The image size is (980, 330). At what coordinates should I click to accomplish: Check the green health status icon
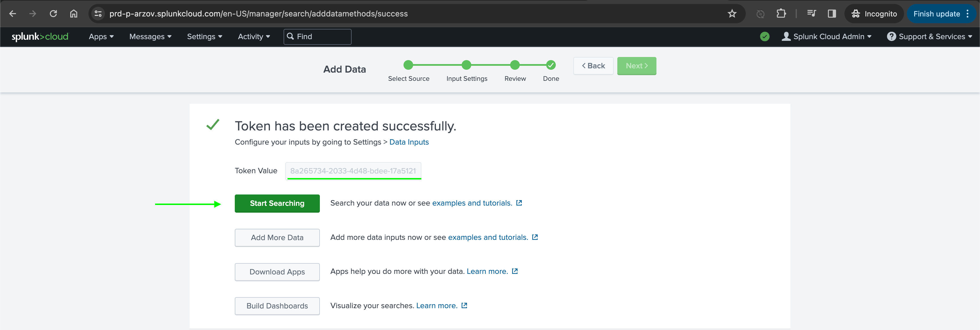tap(764, 37)
